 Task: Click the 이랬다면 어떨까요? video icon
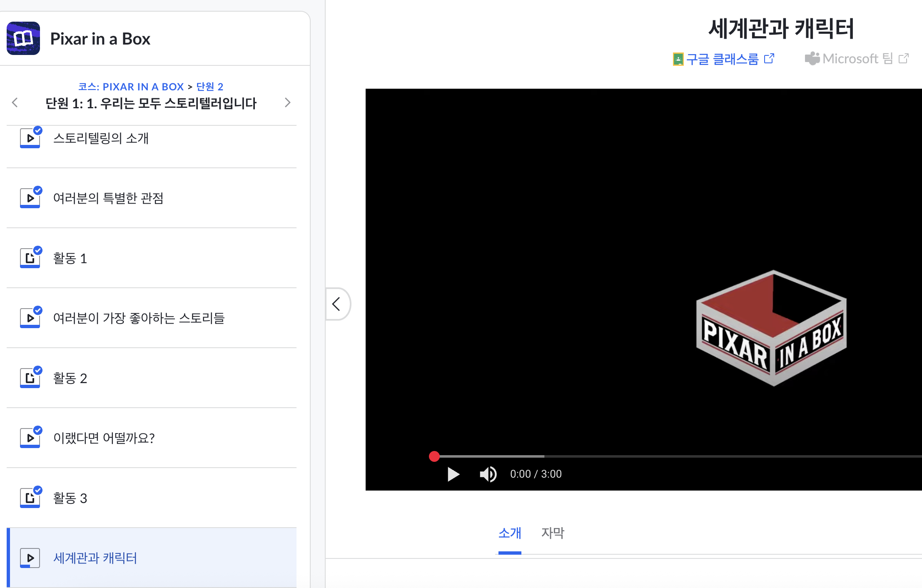pos(30,438)
